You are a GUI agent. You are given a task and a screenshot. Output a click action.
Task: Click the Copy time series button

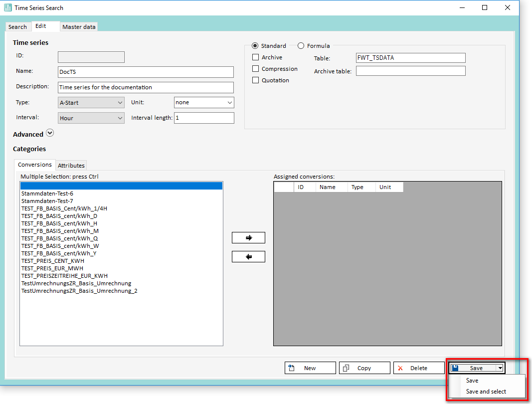coord(364,368)
